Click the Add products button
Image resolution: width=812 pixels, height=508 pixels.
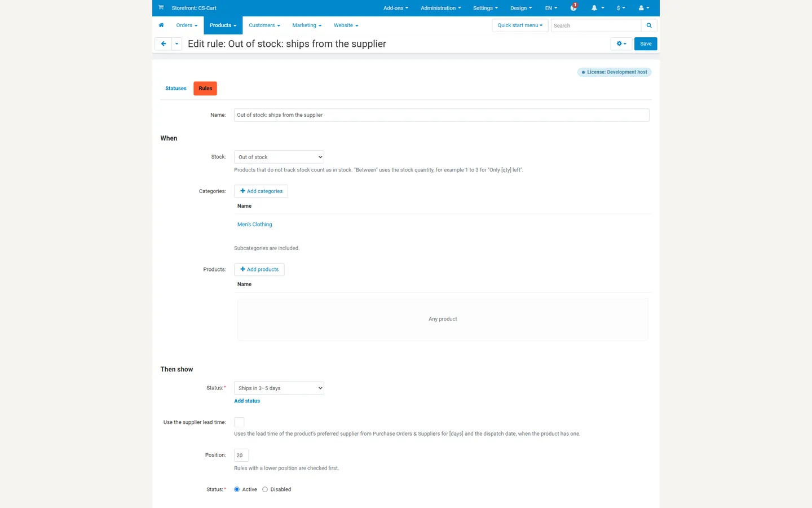coord(259,270)
